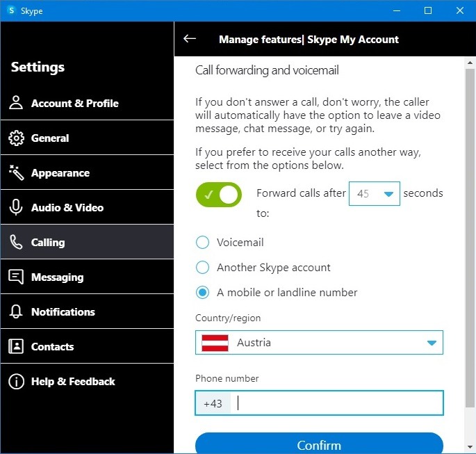Maximize the Skype window
Screen dimensions: 476x454
coord(428,10)
